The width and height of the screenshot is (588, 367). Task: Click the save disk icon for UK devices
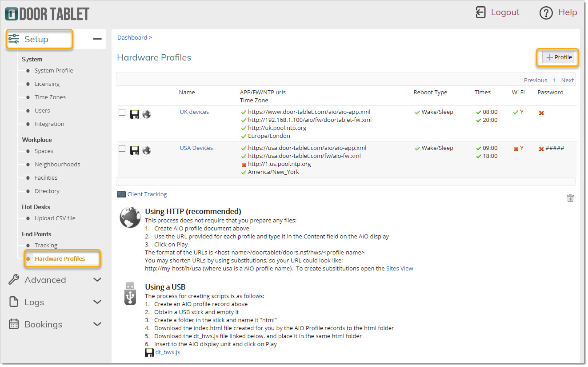point(135,115)
